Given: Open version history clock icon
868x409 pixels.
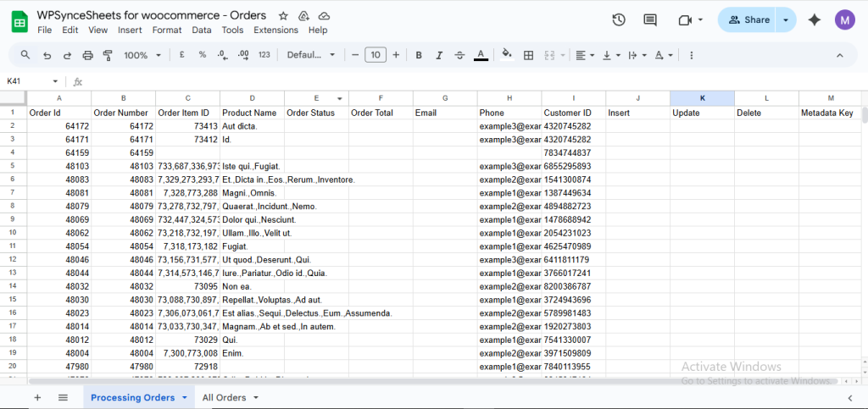Looking at the screenshot, I should coord(618,19).
